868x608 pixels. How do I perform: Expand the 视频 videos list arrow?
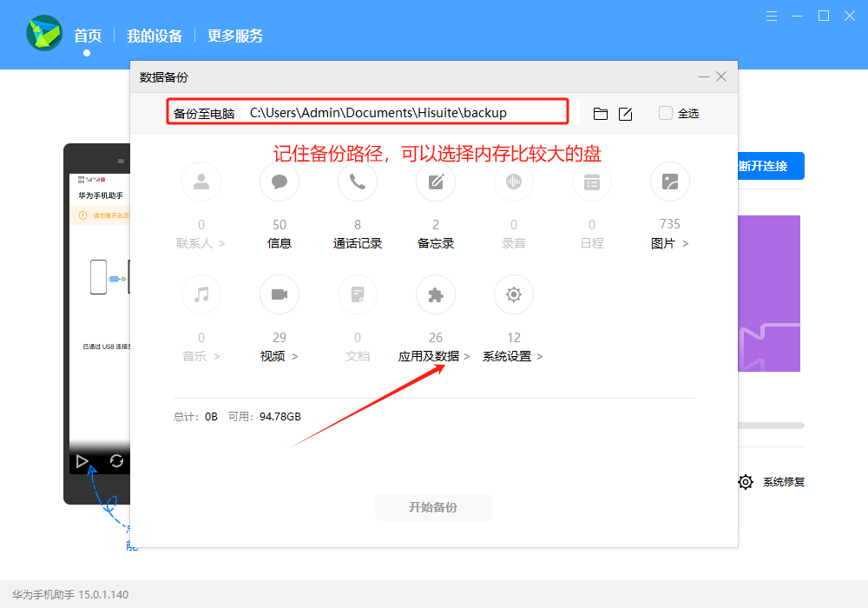pos(295,357)
